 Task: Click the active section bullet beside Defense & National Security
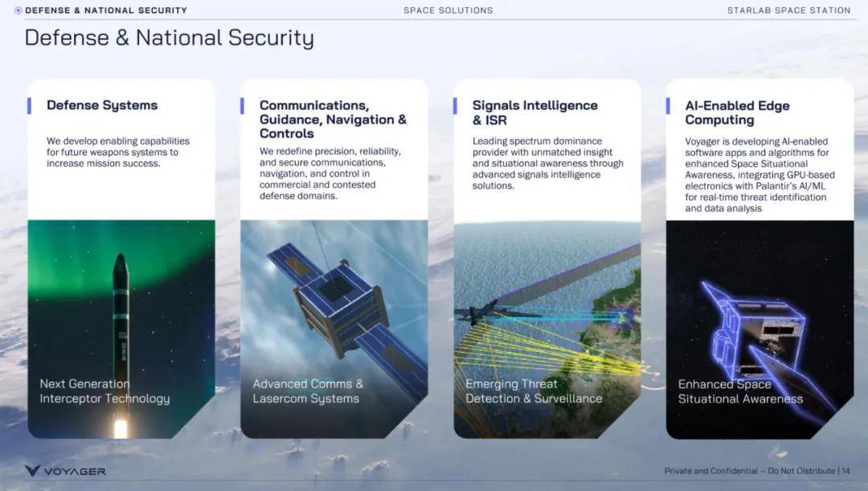[x=18, y=10]
